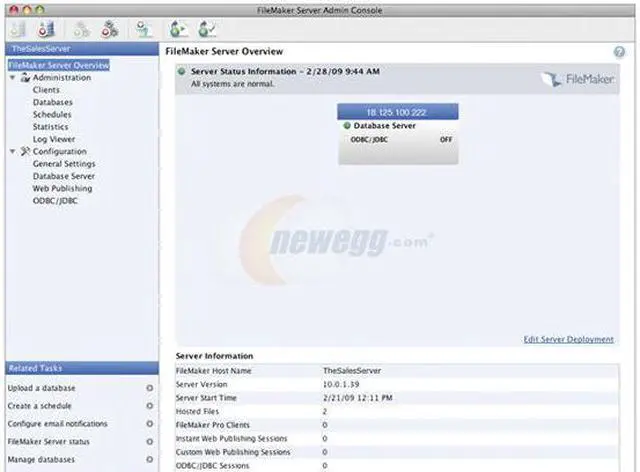
Task: Go to Web Publishing configuration
Action: coord(62,188)
